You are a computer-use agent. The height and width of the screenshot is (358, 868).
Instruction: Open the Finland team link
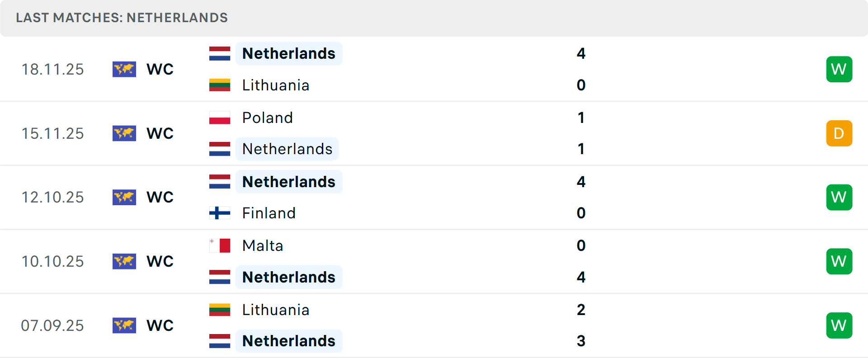269,213
